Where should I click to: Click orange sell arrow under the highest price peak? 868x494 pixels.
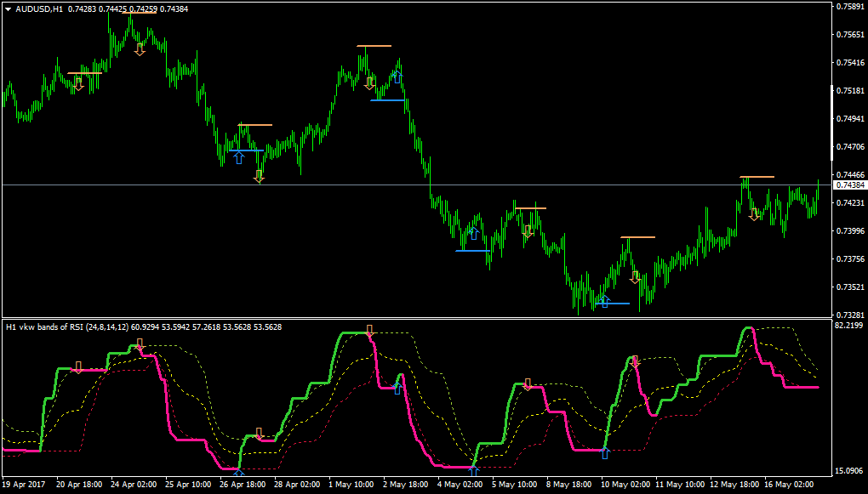(140, 50)
